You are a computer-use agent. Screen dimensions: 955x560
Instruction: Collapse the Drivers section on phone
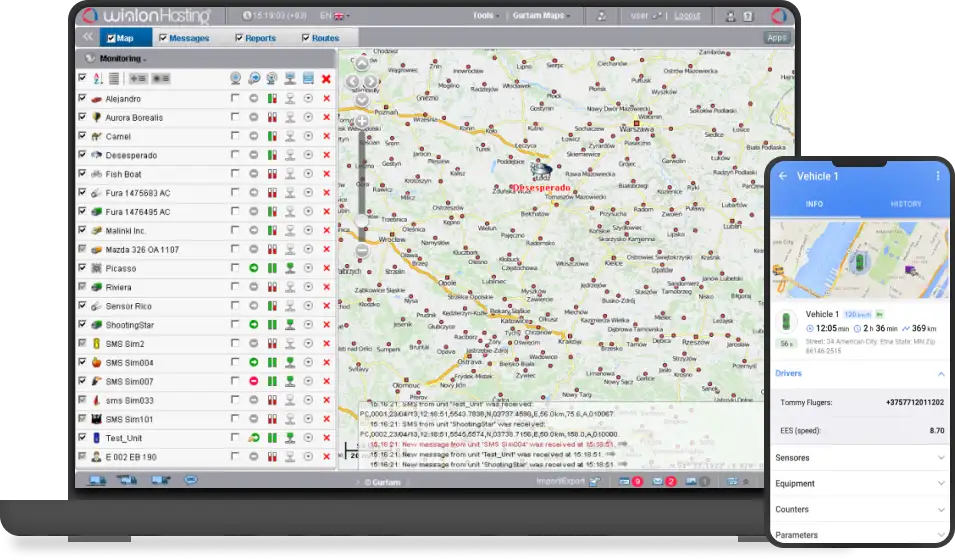tap(940, 374)
